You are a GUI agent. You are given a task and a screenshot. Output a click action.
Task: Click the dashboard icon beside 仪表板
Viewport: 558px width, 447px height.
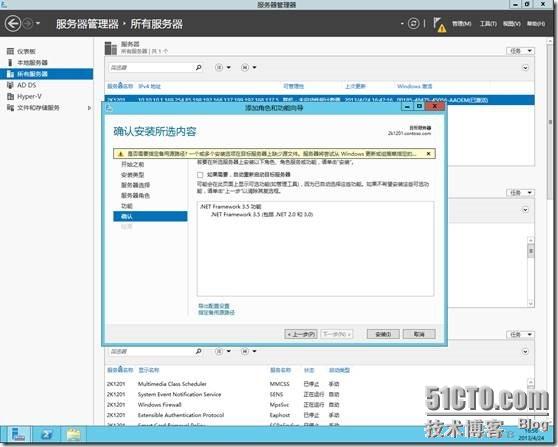click(x=10, y=52)
